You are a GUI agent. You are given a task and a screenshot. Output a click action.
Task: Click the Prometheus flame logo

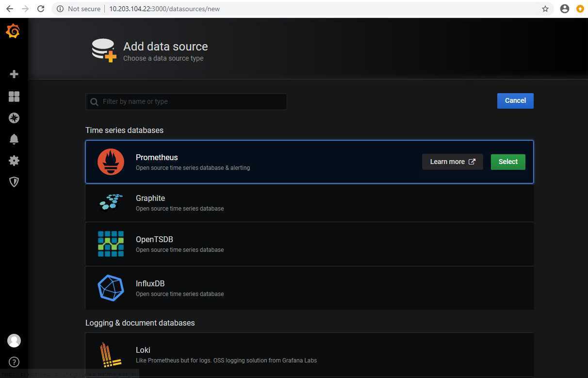click(x=111, y=162)
